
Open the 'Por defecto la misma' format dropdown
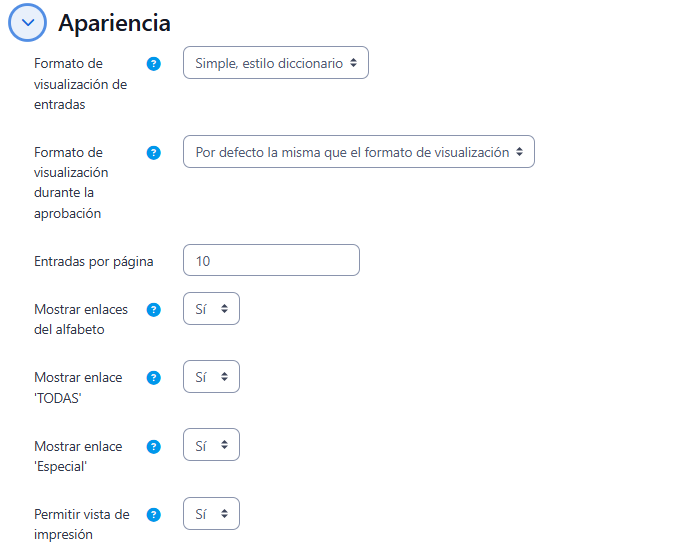[x=358, y=152]
